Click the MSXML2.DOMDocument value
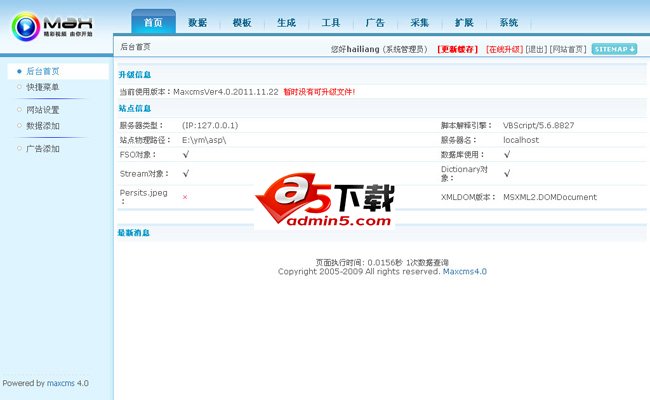This screenshot has height=400, width=650. (x=550, y=197)
